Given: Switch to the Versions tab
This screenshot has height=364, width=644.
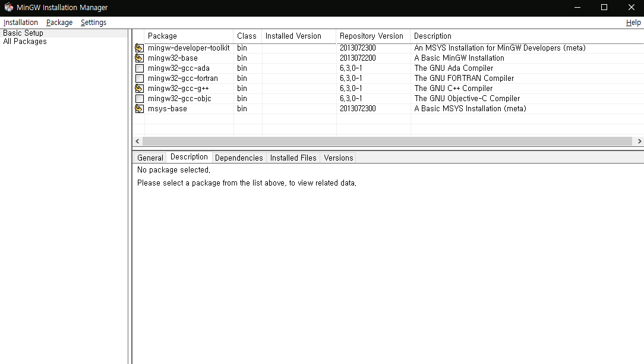Looking at the screenshot, I should point(338,158).
